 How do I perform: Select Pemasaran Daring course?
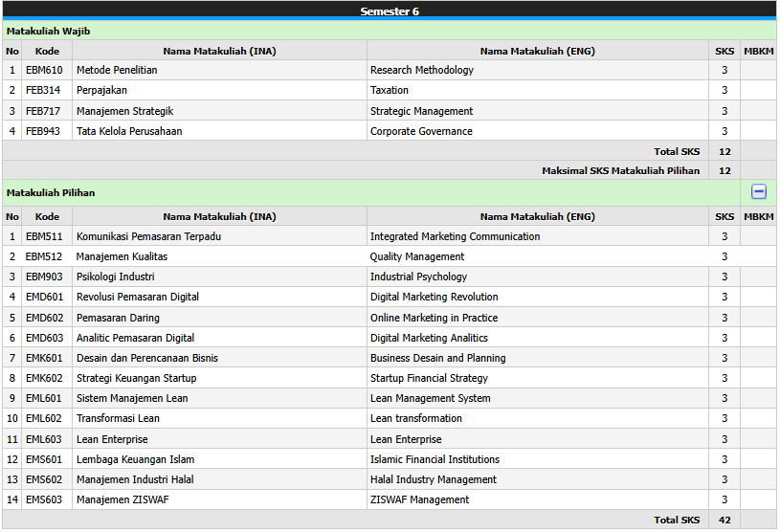click(x=118, y=318)
